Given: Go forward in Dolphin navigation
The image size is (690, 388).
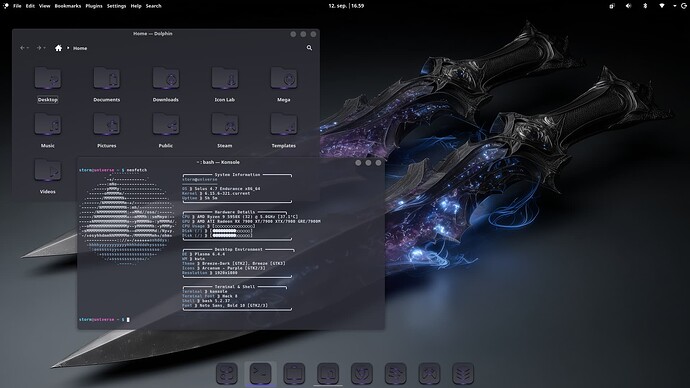Looking at the screenshot, I should pyautogui.click(x=38, y=48).
